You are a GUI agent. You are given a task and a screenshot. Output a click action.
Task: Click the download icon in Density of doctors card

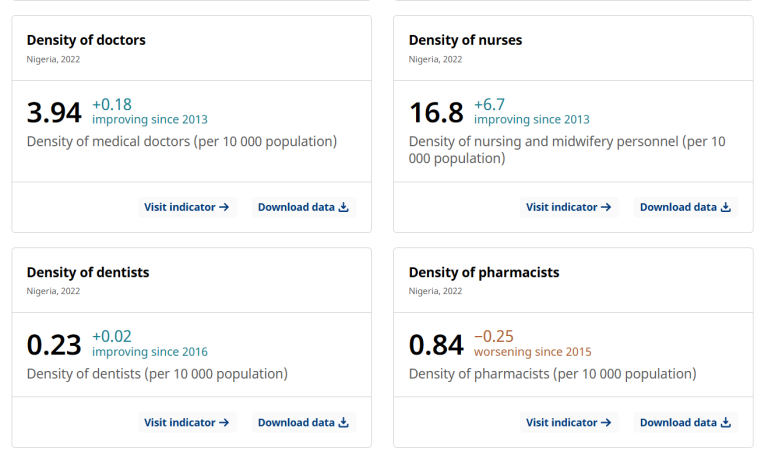pyautogui.click(x=344, y=208)
